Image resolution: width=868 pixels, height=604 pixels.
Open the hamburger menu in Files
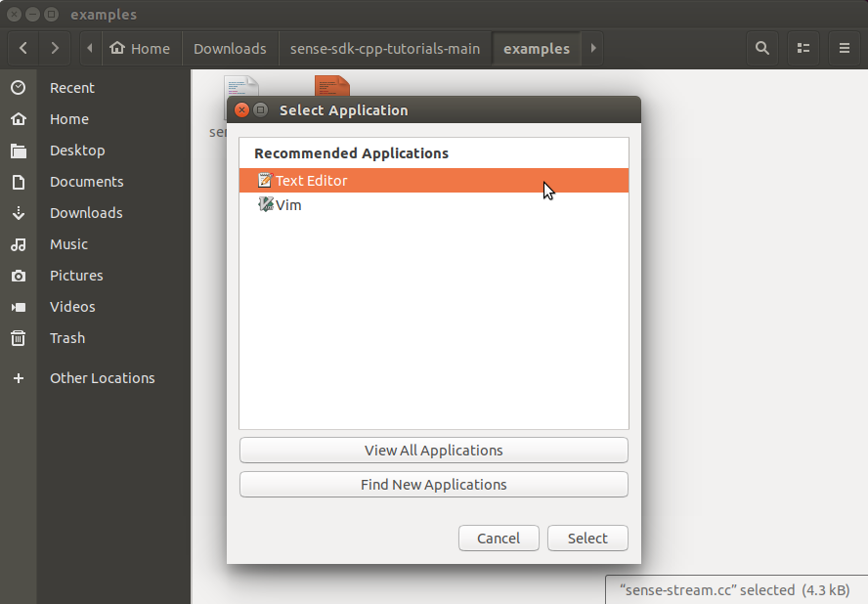point(844,48)
